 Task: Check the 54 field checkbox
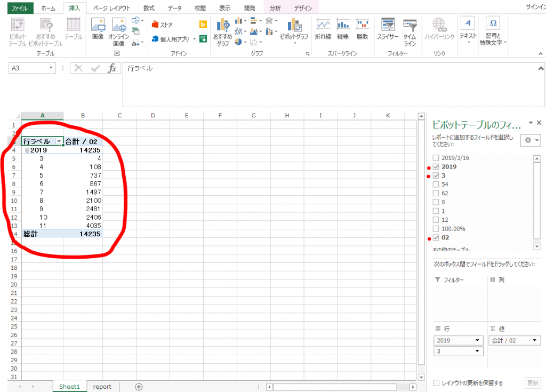pos(436,185)
